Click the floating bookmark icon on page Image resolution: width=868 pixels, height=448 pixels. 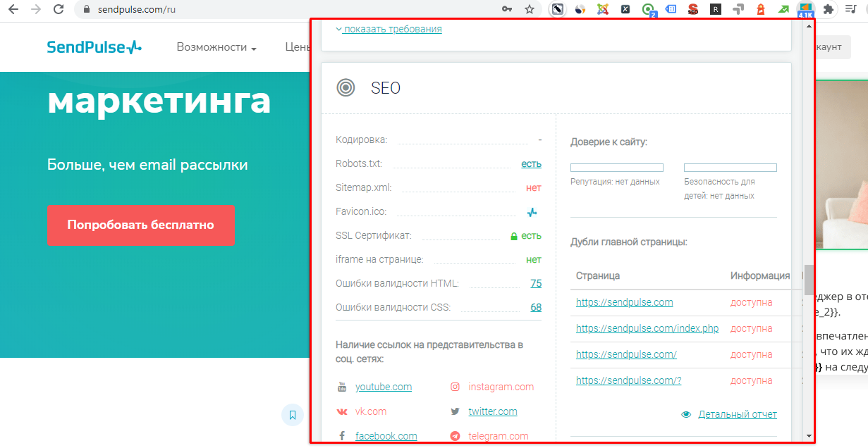pyautogui.click(x=292, y=414)
